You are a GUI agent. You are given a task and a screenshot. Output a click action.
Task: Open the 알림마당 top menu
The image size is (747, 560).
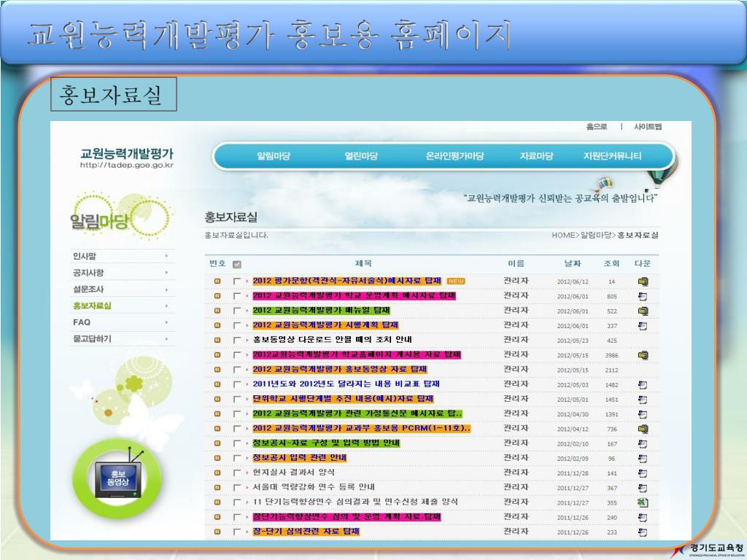pos(274,156)
